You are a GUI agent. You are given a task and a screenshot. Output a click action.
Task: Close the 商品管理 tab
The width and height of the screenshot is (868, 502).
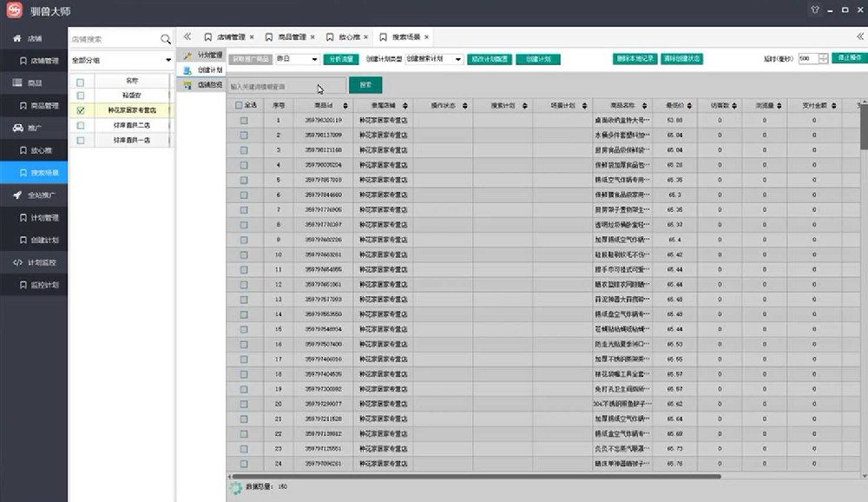[312, 37]
